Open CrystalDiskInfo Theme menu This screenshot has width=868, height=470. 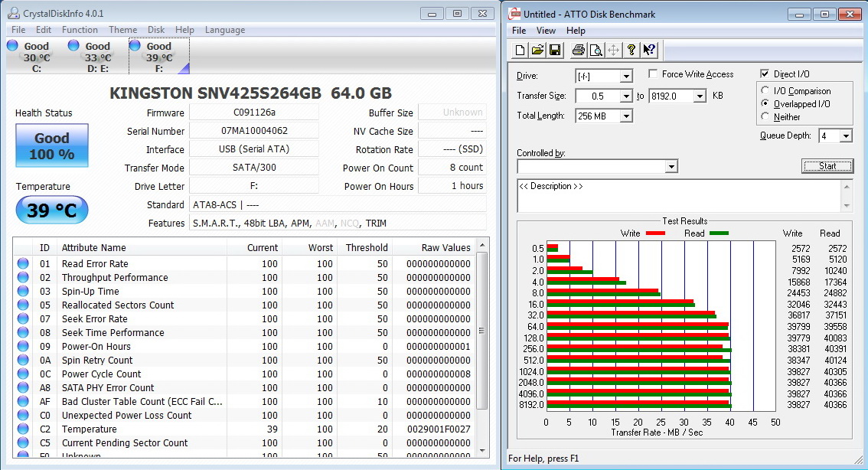pos(123,30)
